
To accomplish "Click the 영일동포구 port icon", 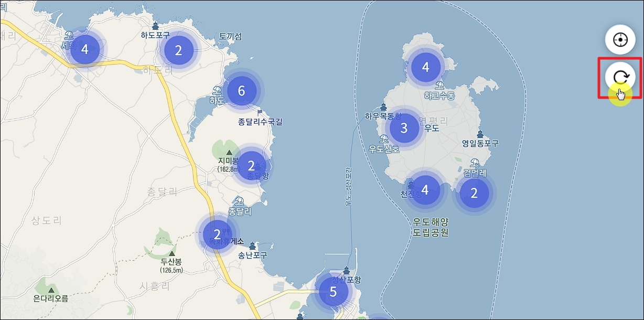I will tap(480, 133).
